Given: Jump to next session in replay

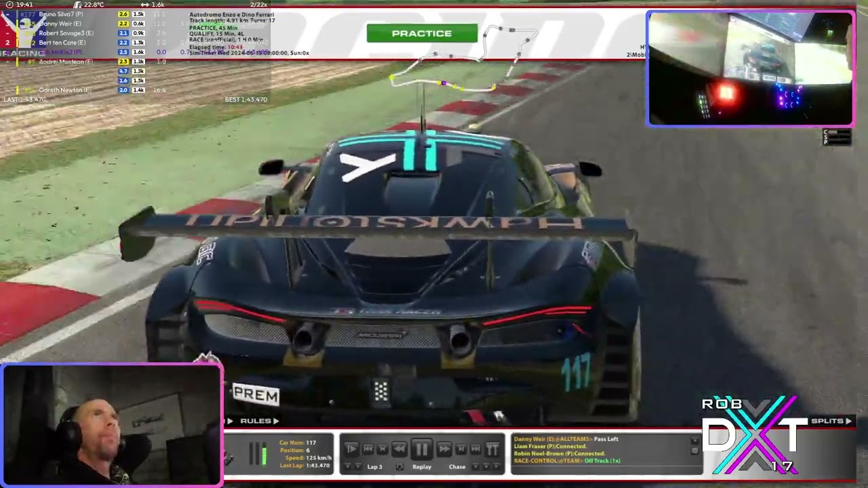Looking at the screenshot, I should [475, 449].
